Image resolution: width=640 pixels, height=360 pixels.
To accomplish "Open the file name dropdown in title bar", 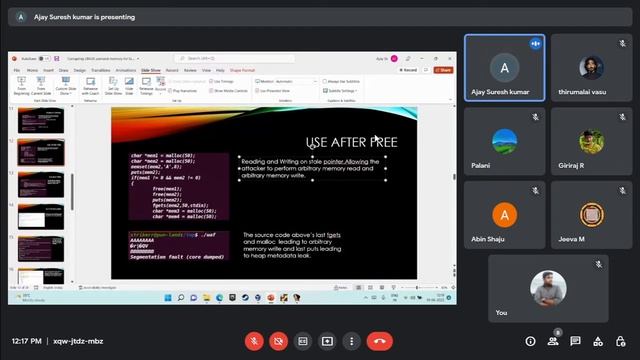I will [x=138, y=59].
